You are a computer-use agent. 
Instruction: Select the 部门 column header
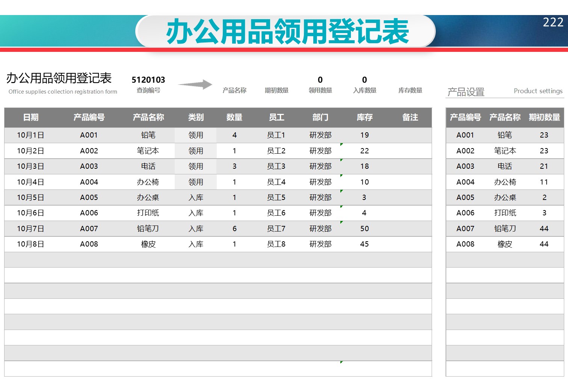[x=320, y=117]
